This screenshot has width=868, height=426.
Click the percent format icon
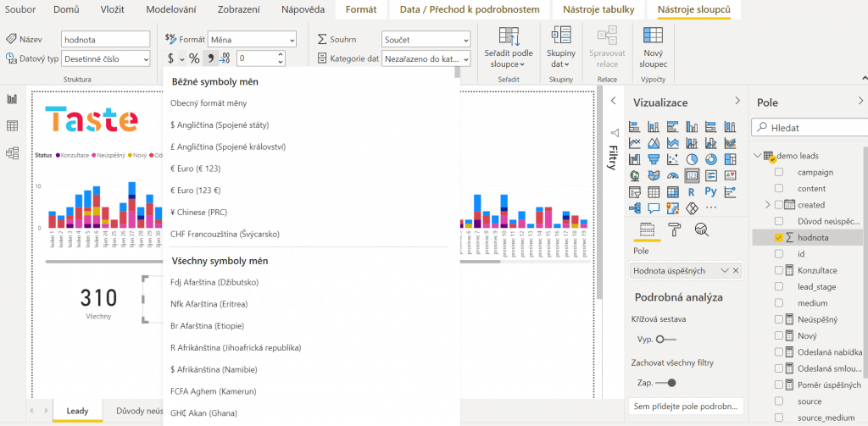(x=194, y=58)
